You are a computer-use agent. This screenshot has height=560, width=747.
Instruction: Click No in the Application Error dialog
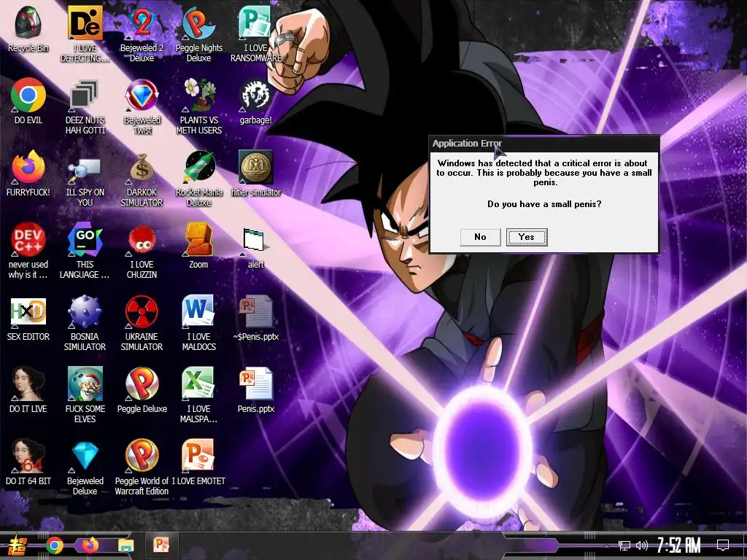(480, 237)
